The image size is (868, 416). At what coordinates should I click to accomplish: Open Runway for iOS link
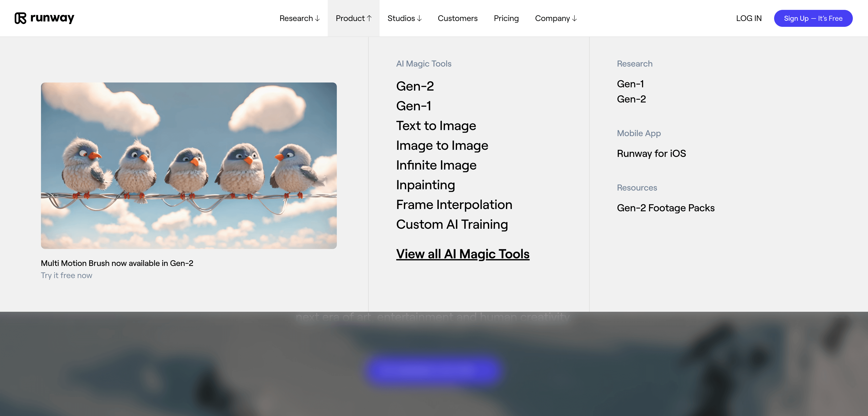click(651, 154)
